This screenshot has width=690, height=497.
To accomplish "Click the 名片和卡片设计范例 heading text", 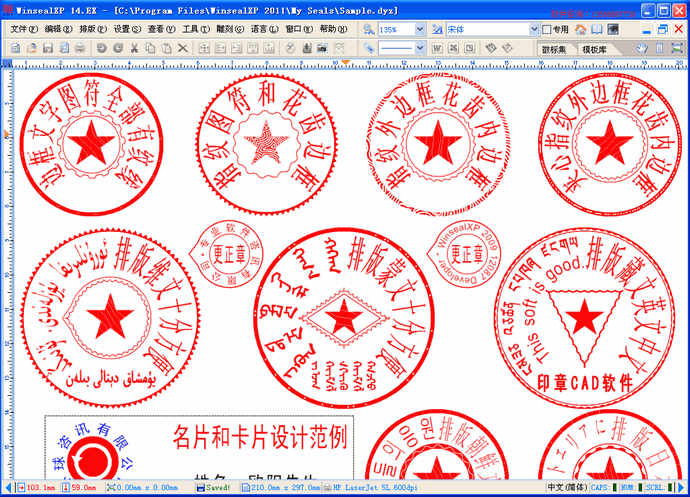I will point(260,437).
